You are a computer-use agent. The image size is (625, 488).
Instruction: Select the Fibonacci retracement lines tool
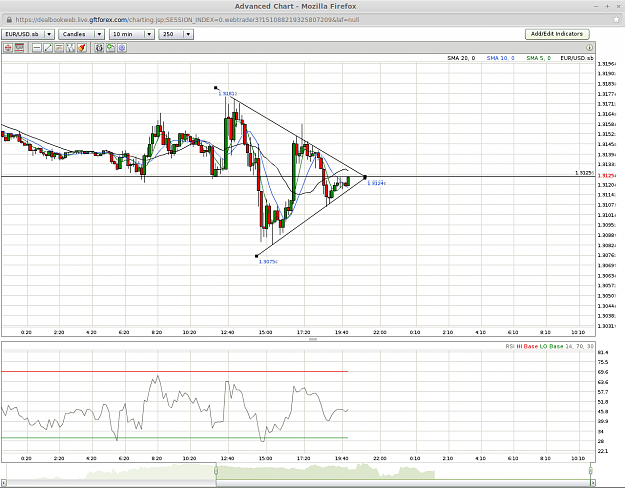pos(59,48)
